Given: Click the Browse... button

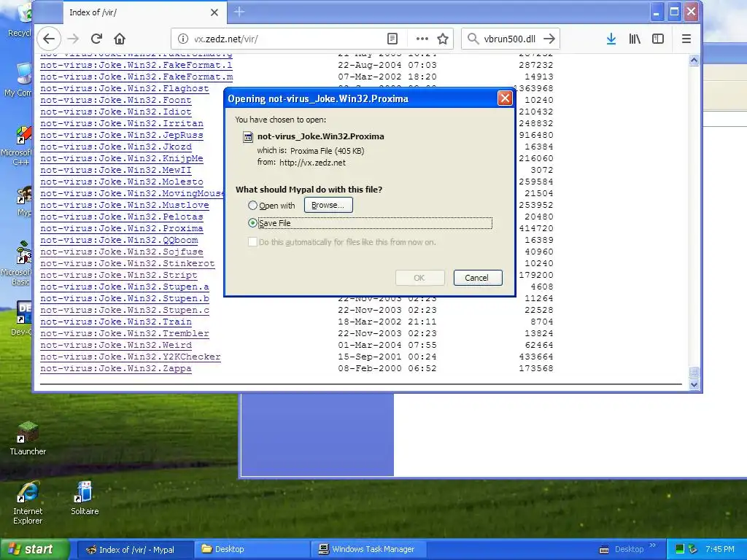Looking at the screenshot, I should click(328, 205).
